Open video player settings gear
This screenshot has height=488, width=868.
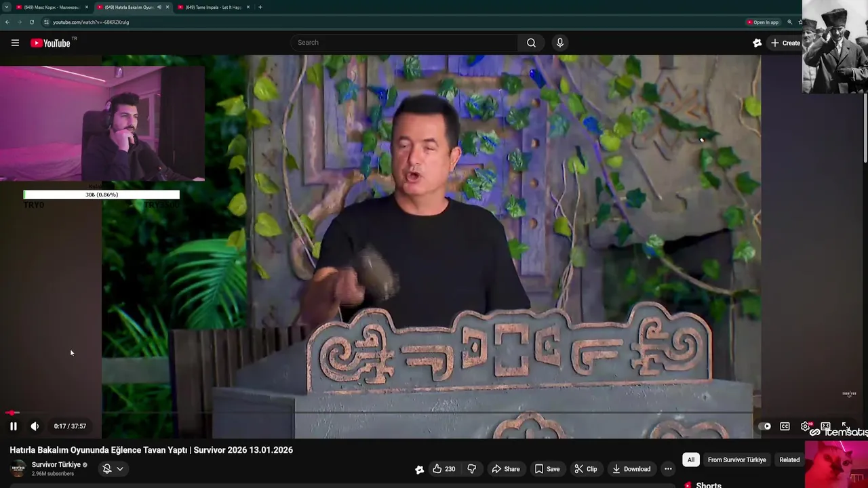[806, 426]
